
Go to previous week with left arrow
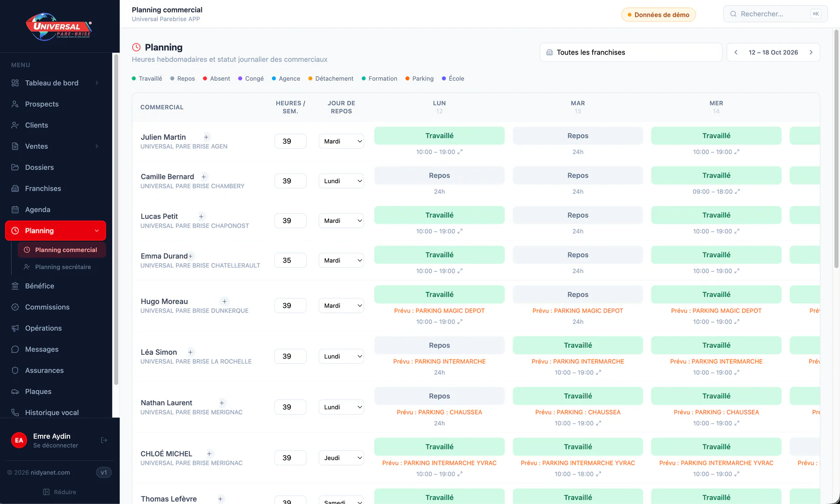[x=736, y=52]
